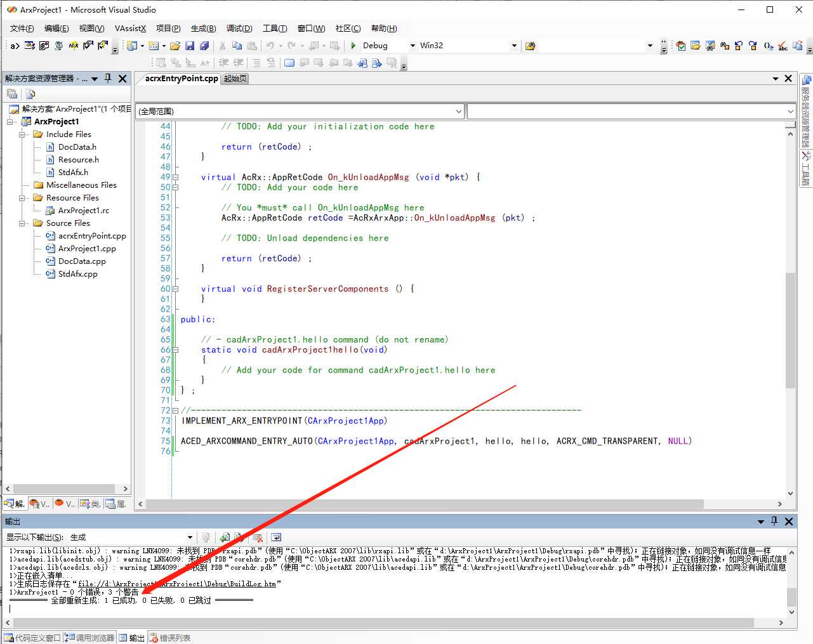
Task: Select ArxProject1.rc in the solution tree
Action: point(84,211)
